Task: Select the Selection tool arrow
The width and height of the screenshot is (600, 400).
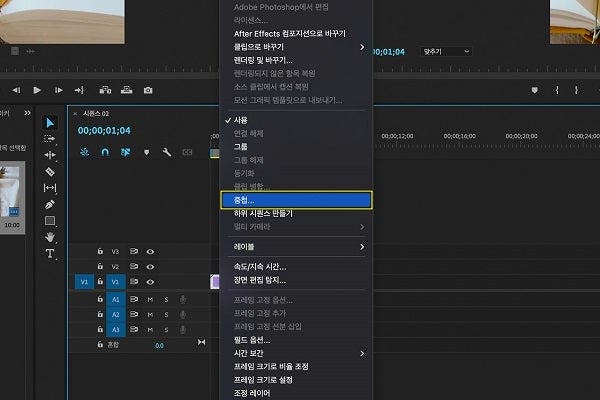Action: click(x=50, y=123)
